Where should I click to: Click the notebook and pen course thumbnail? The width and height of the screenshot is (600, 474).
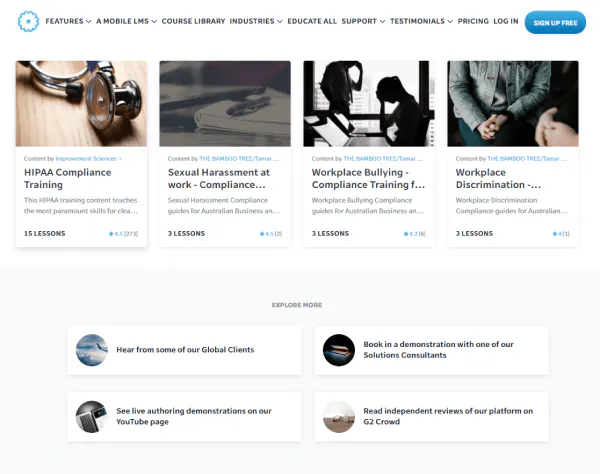[225, 103]
